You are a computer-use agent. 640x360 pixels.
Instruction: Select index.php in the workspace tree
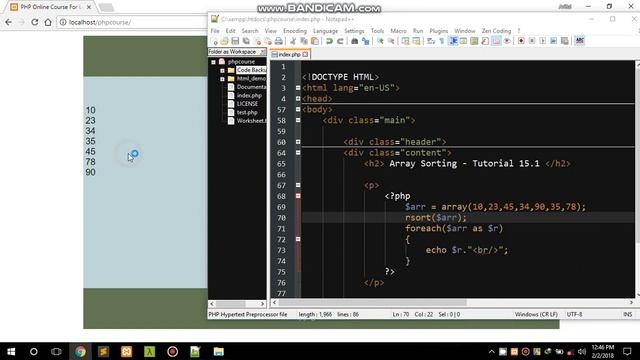[249, 96]
